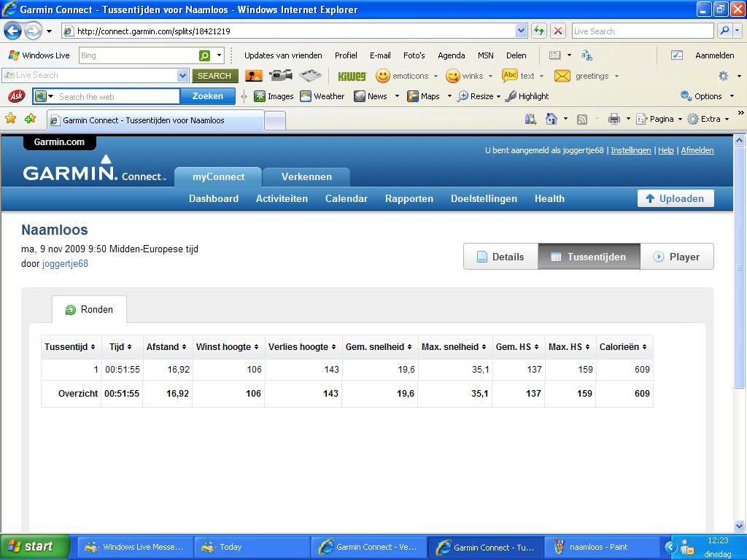Image resolution: width=747 pixels, height=560 pixels.
Task: Click the Add to Favorites icon
Action: pos(30,119)
